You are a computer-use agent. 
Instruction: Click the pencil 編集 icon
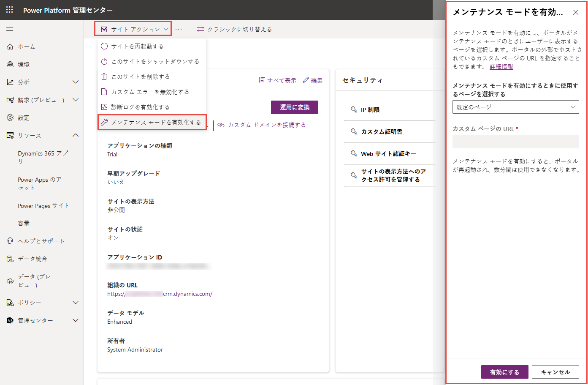[306, 80]
